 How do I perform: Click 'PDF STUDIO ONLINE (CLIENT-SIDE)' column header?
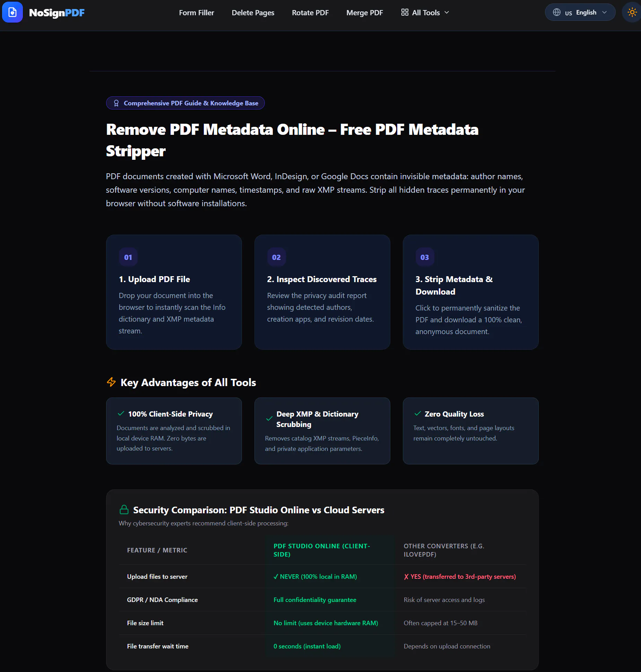pos(321,550)
